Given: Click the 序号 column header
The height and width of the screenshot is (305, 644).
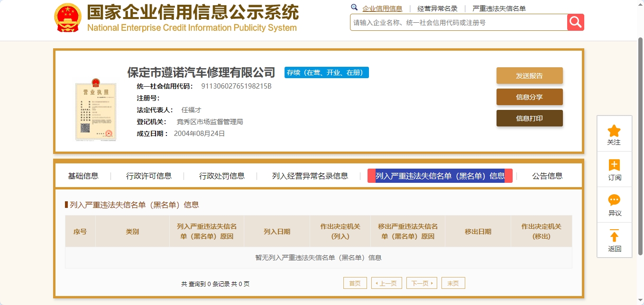Looking at the screenshot, I should 80,231.
